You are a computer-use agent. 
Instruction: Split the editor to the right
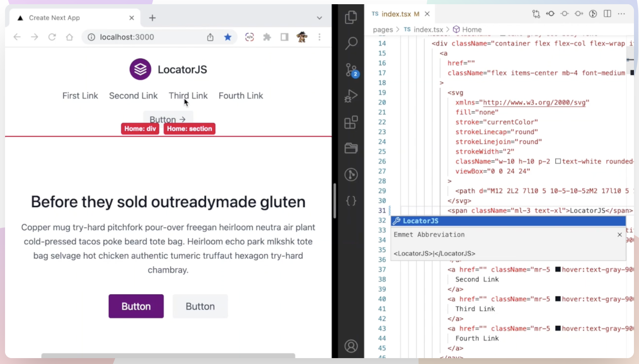coord(607,14)
